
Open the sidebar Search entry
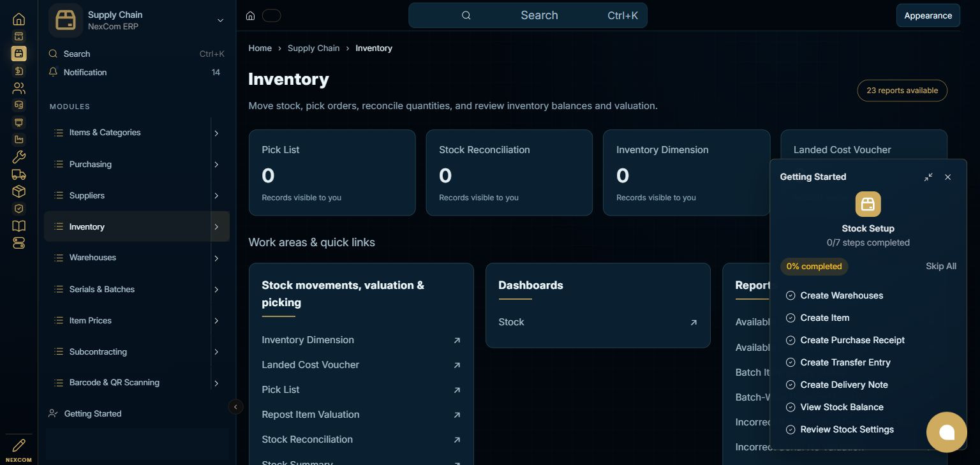pos(137,54)
